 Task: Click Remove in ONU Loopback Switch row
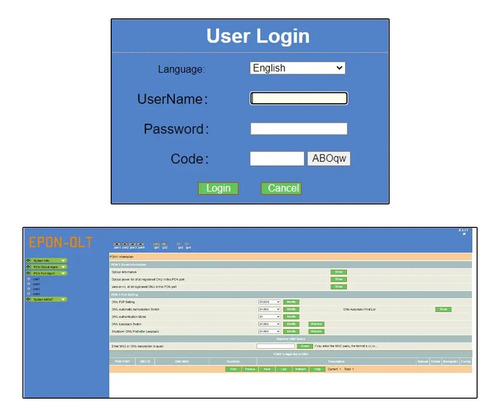tap(316, 324)
